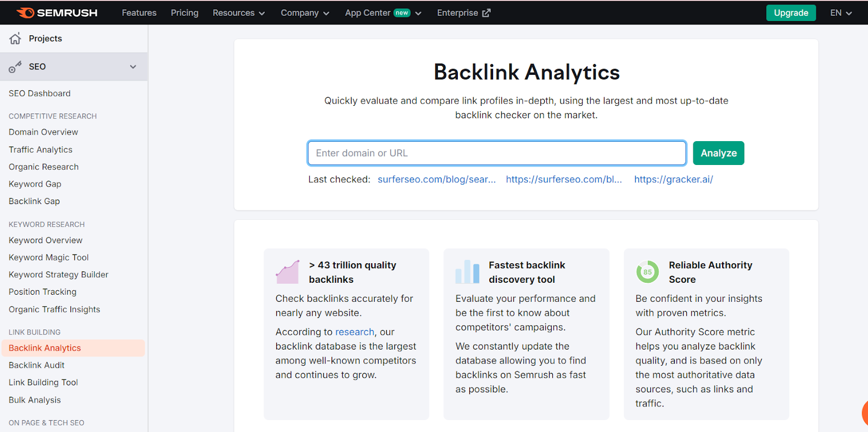Open Backlink Gap tool

pos(34,201)
